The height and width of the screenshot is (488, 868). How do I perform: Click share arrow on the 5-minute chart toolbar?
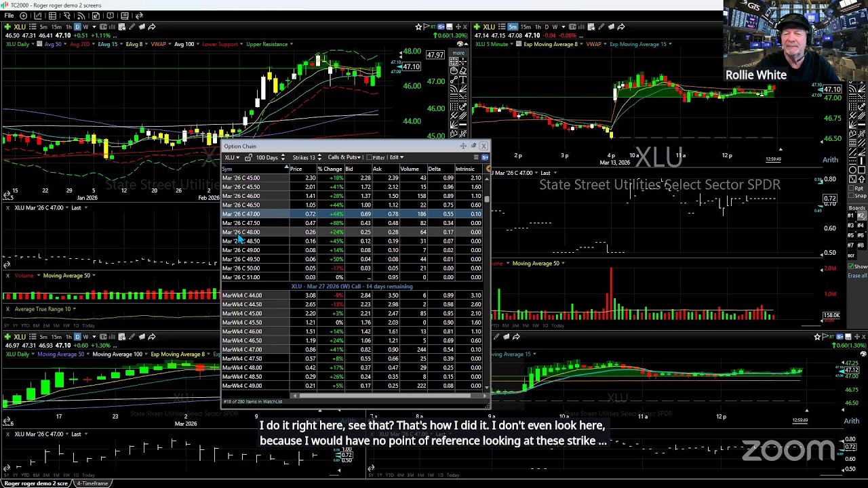[621, 27]
